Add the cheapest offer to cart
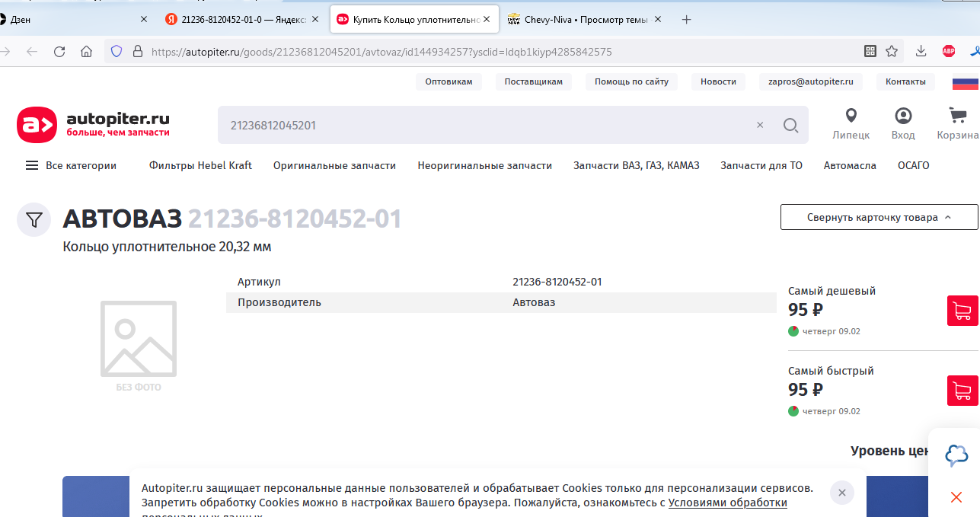This screenshot has width=980, height=517. pyautogui.click(x=962, y=311)
